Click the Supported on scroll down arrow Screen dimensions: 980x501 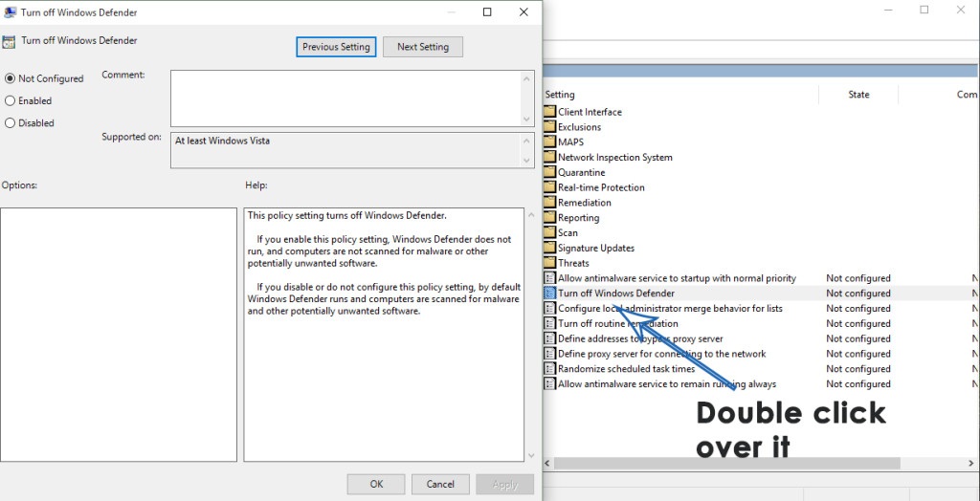(x=528, y=161)
